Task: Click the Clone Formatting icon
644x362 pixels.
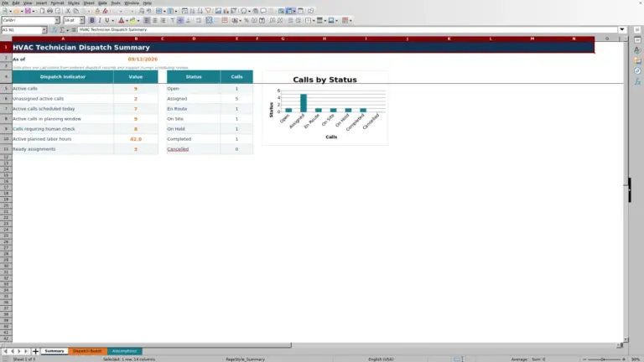Action: click(97, 11)
